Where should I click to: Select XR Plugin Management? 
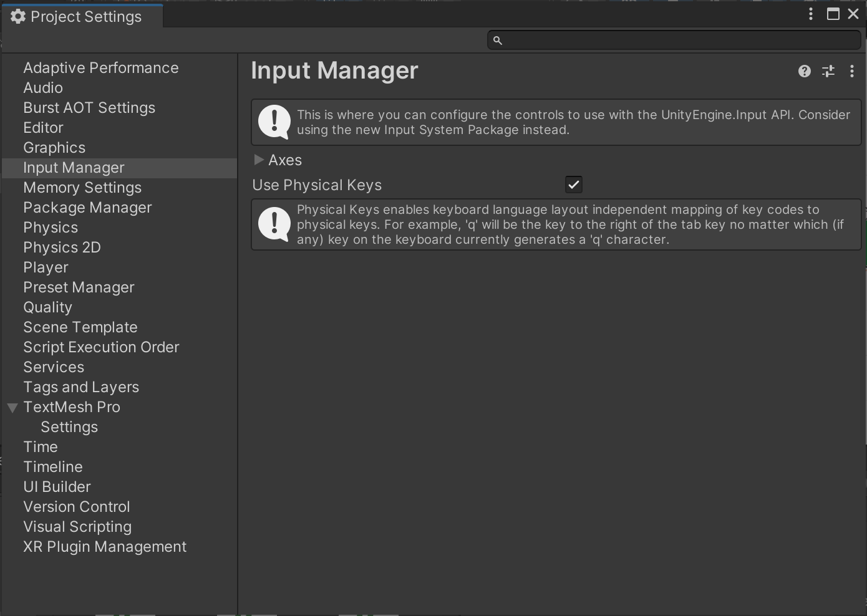click(x=105, y=547)
